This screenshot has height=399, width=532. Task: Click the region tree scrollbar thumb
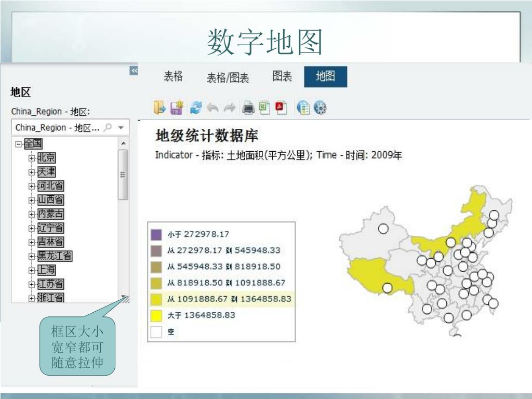pyautogui.click(x=123, y=175)
